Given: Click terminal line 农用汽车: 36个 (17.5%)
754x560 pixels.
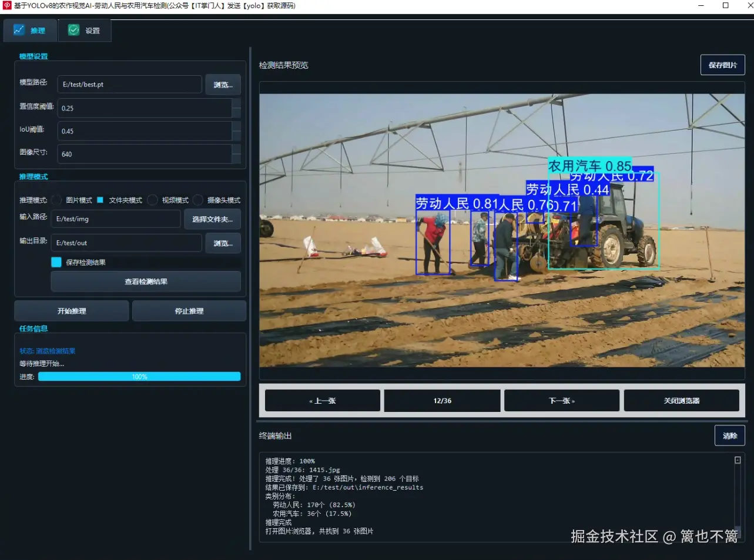Looking at the screenshot, I should pos(311,514).
